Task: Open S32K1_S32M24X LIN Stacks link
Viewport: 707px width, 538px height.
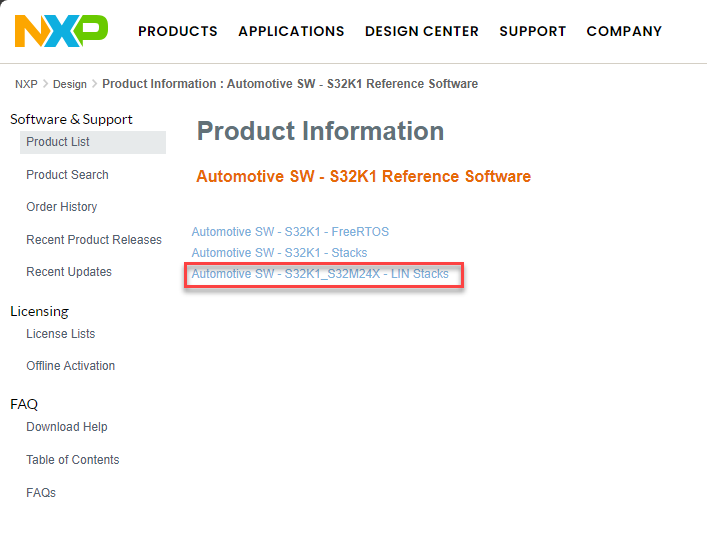Action: click(320, 274)
